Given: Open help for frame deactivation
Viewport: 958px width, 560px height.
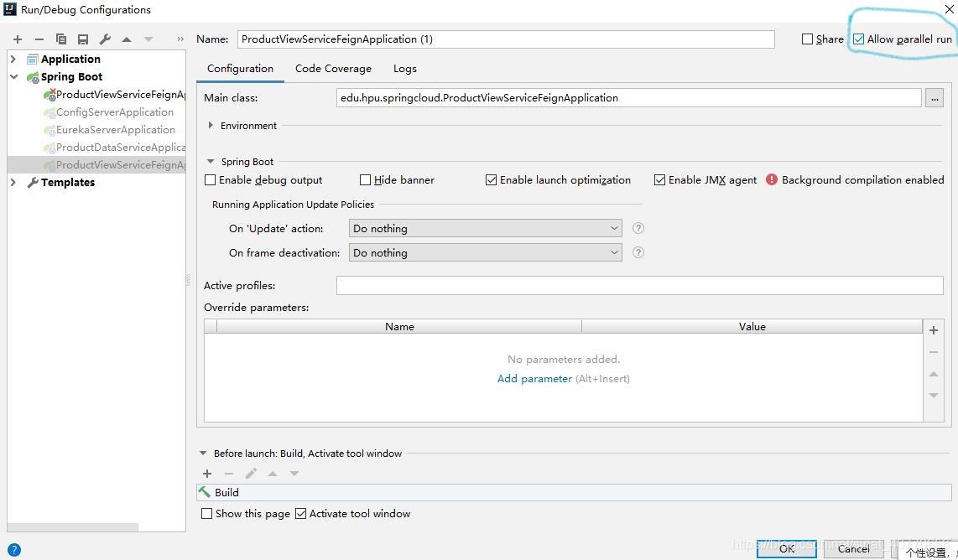Looking at the screenshot, I should coord(638,253).
